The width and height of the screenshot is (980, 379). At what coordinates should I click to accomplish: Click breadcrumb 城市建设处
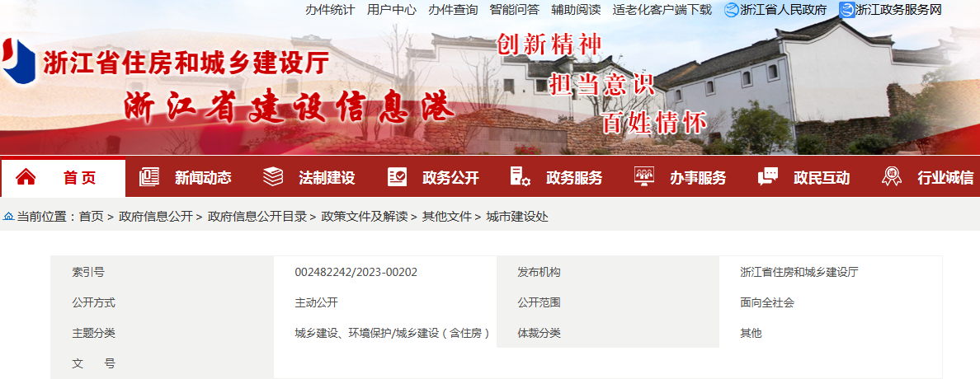click(517, 217)
